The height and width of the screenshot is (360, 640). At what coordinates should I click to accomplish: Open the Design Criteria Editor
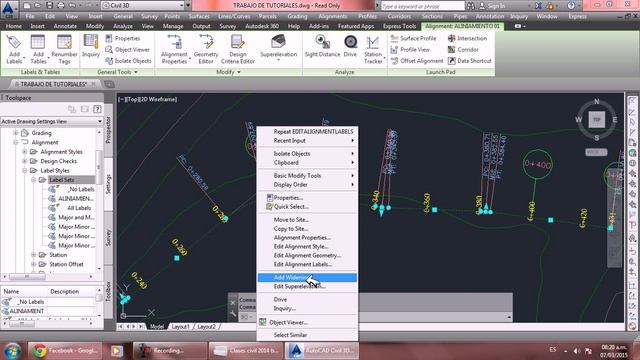pos(238,49)
